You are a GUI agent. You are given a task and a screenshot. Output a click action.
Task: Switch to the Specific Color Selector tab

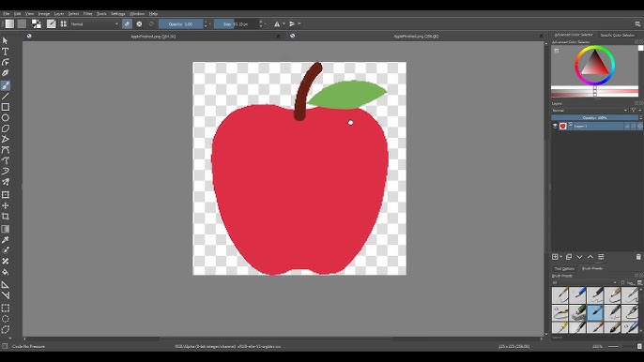618,36
